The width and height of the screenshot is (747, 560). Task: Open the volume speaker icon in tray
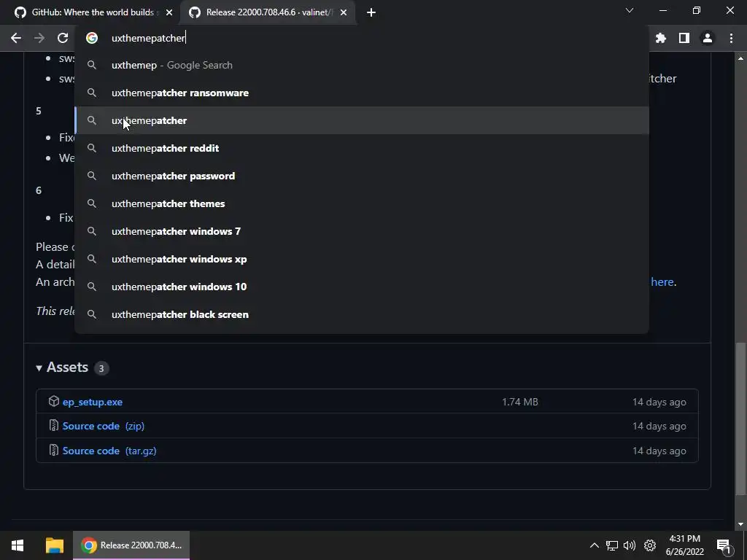[x=630, y=545]
